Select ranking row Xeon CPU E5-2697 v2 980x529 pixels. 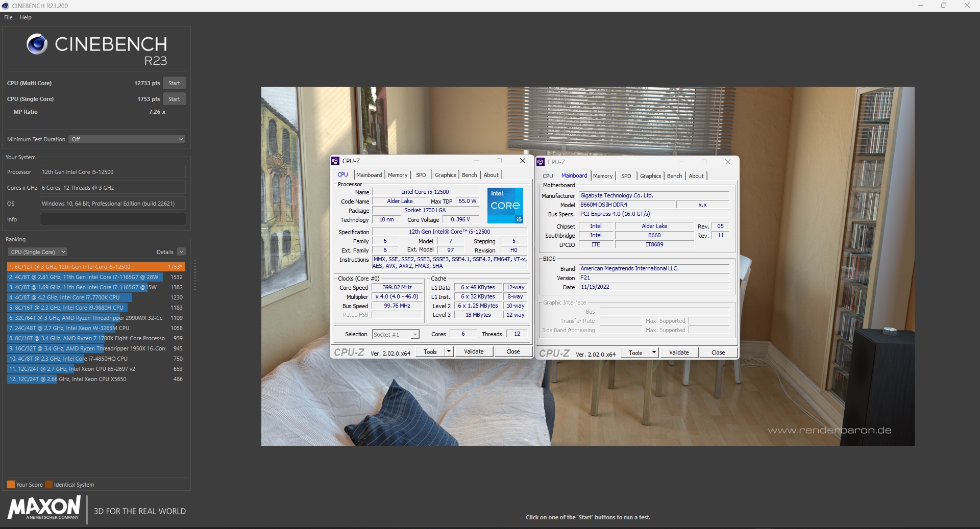(96, 369)
